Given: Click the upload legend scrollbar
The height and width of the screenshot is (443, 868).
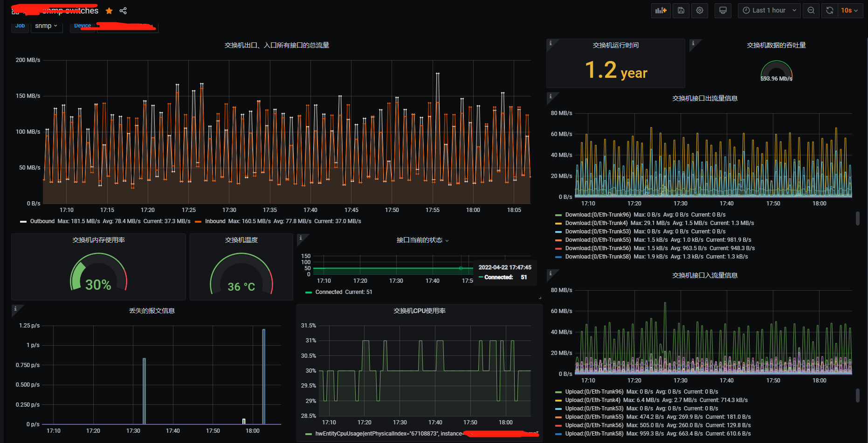Looking at the screenshot, I should (x=857, y=395).
